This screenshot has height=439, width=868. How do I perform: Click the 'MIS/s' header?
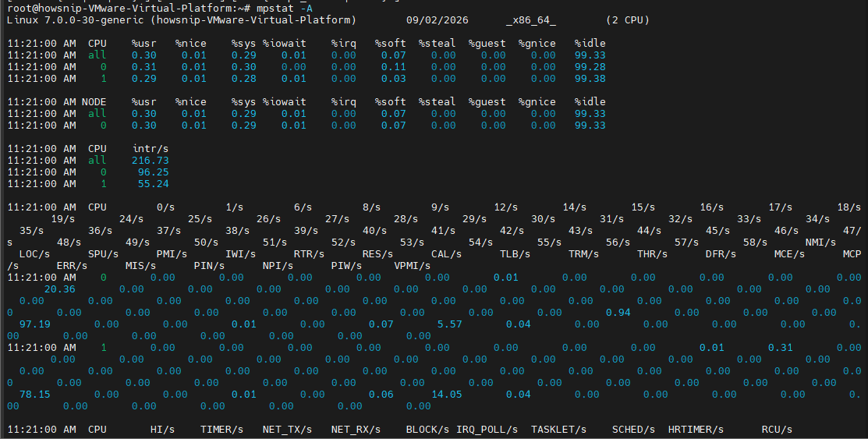click(x=140, y=266)
